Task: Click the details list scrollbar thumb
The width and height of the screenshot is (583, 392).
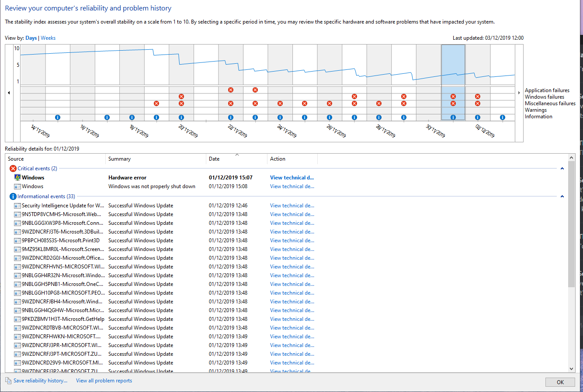Action: pos(571,224)
